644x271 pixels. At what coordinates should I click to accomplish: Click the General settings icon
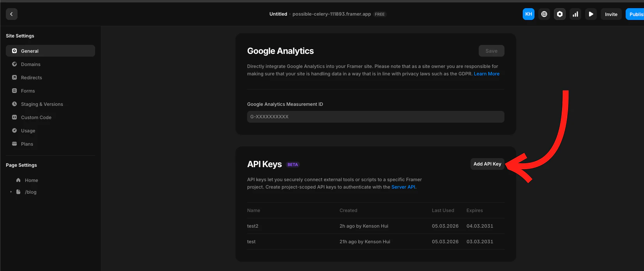(x=14, y=51)
